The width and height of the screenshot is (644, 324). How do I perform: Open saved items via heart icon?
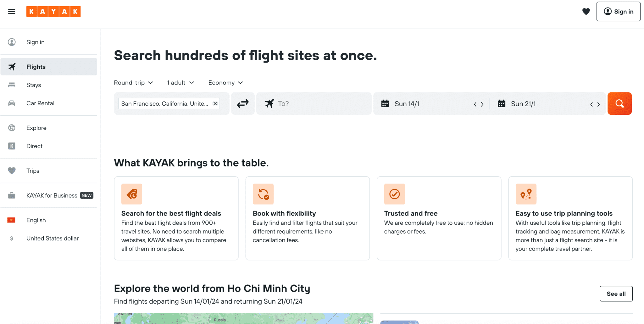tap(586, 12)
